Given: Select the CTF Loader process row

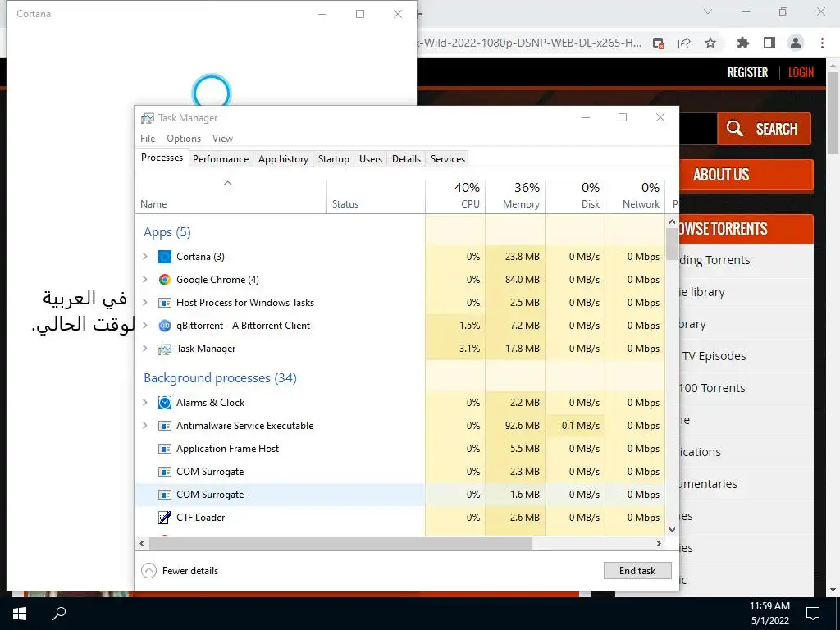Looking at the screenshot, I should 399,518.
